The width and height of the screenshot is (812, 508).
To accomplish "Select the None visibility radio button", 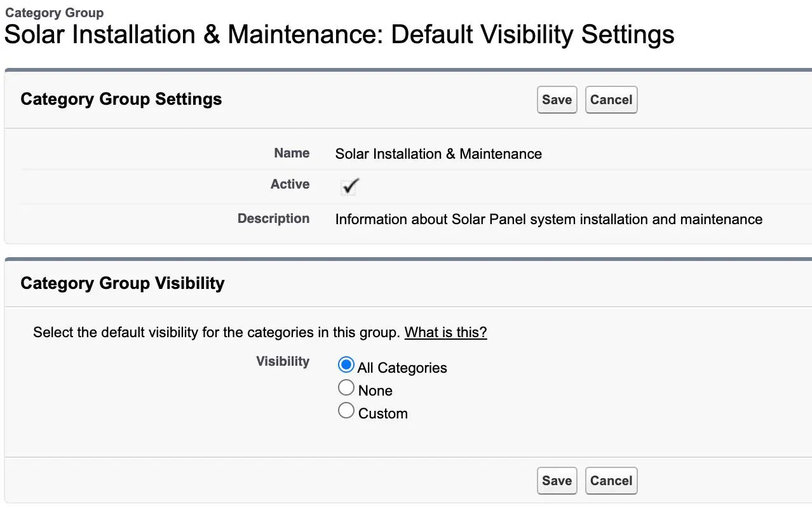I will [346, 387].
